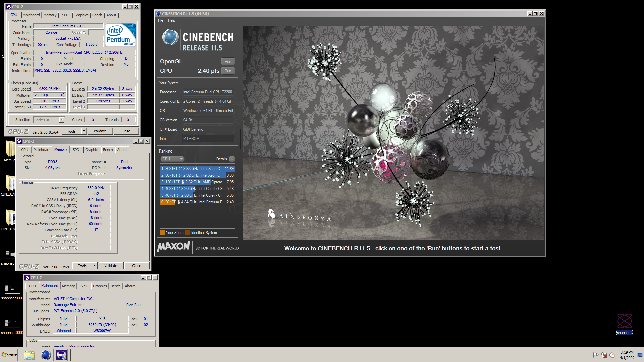Expand Tools arrow in CPU window
This screenshot has height=362, width=644.
(84, 131)
